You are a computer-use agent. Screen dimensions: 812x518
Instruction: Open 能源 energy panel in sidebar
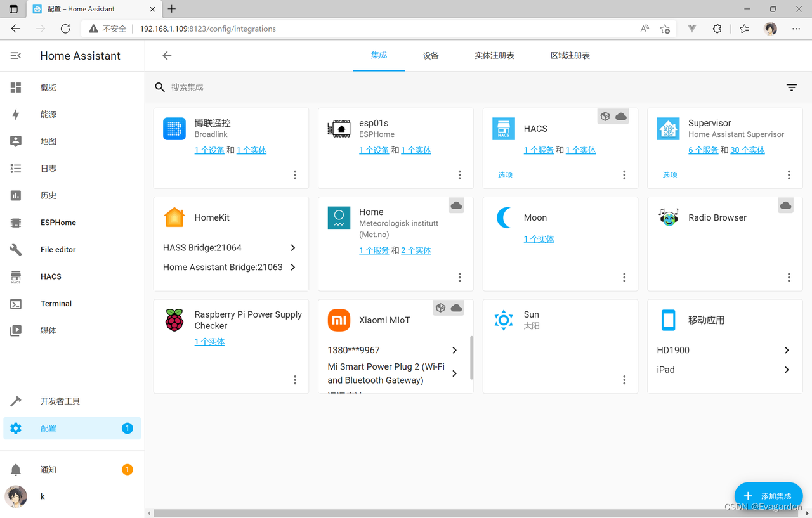click(x=72, y=115)
